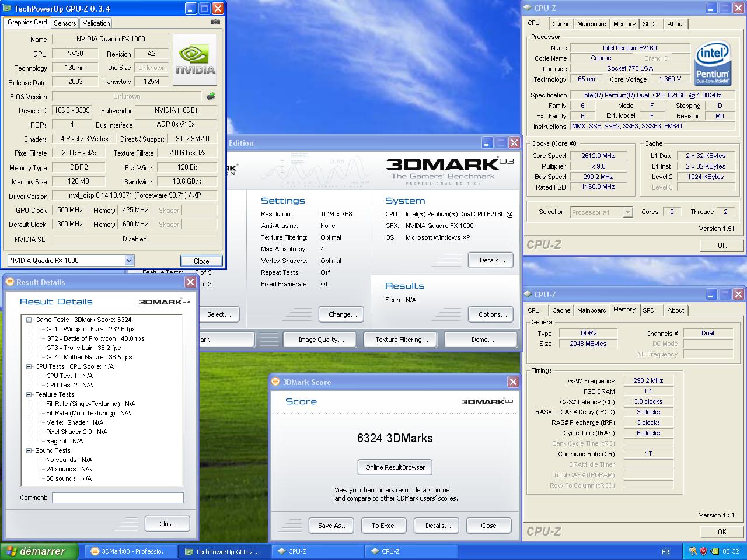The image size is (747, 560).
Task: Click the GPU-Z driver version field
Action: [135, 196]
